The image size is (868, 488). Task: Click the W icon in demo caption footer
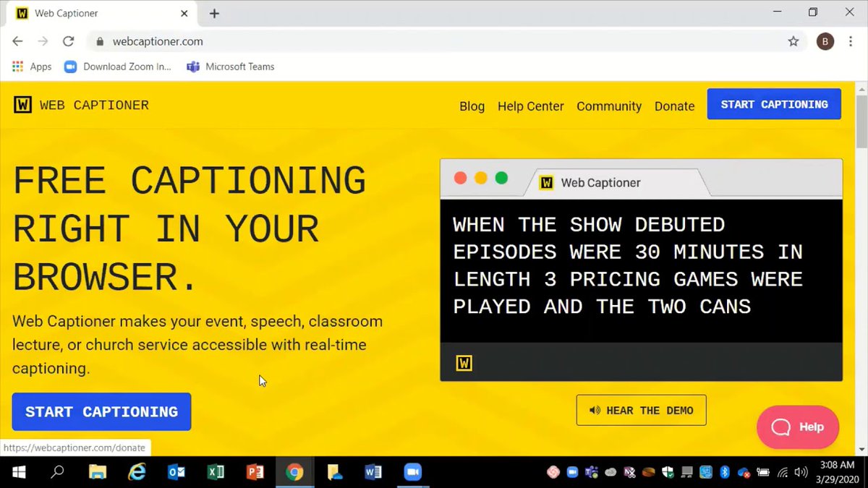(x=464, y=363)
